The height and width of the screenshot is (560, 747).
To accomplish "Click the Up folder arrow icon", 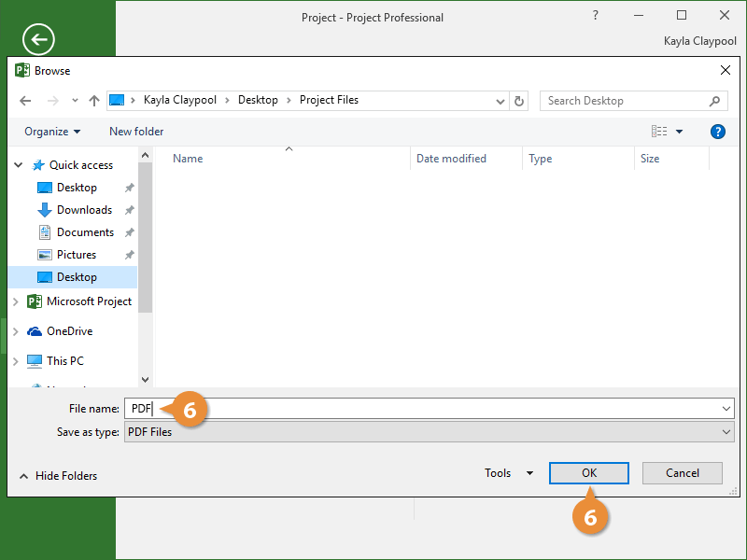I will coord(93,101).
